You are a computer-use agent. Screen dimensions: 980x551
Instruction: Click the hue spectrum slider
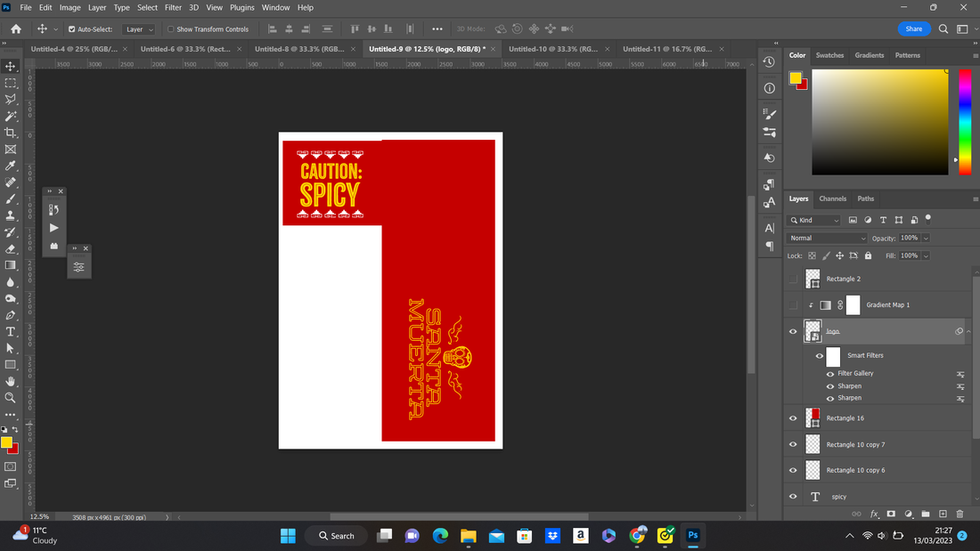(965, 122)
